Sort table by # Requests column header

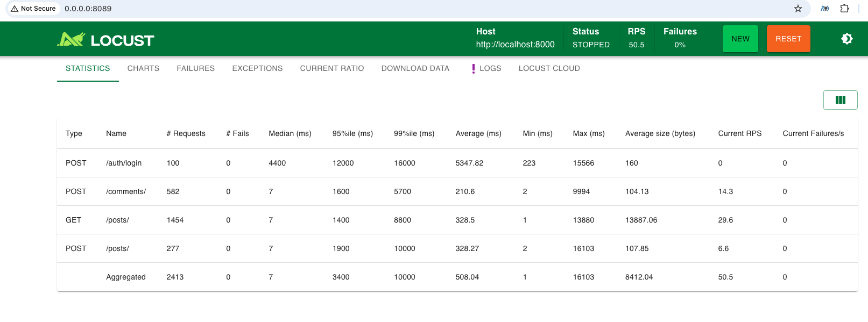click(x=186, y=133)
